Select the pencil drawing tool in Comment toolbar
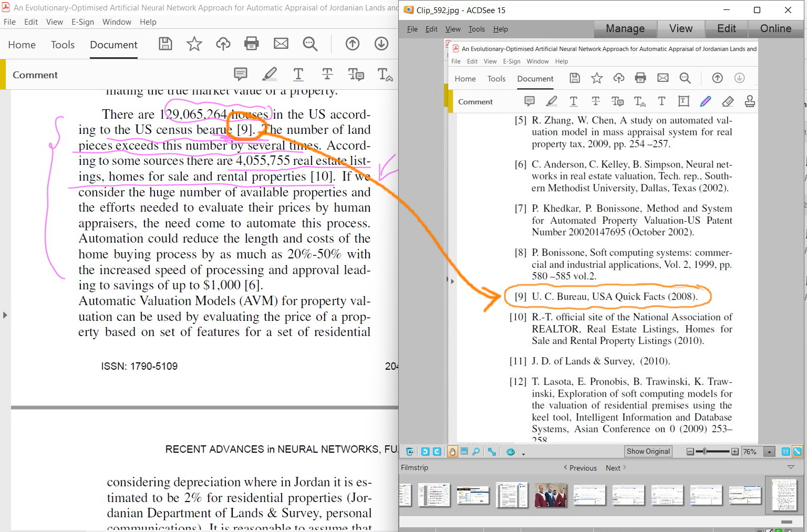The height and width of the screenshot is (532, 807). [x=706, y=101]
